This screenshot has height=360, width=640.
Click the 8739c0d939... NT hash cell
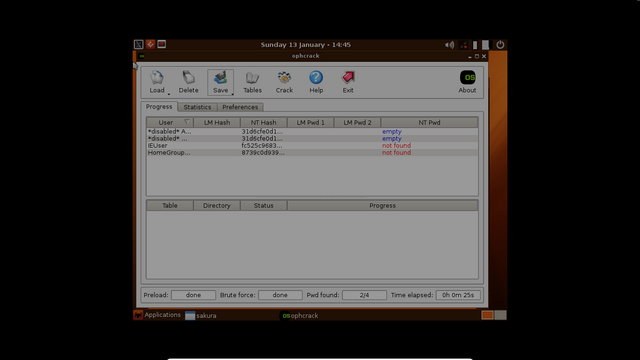263,152
